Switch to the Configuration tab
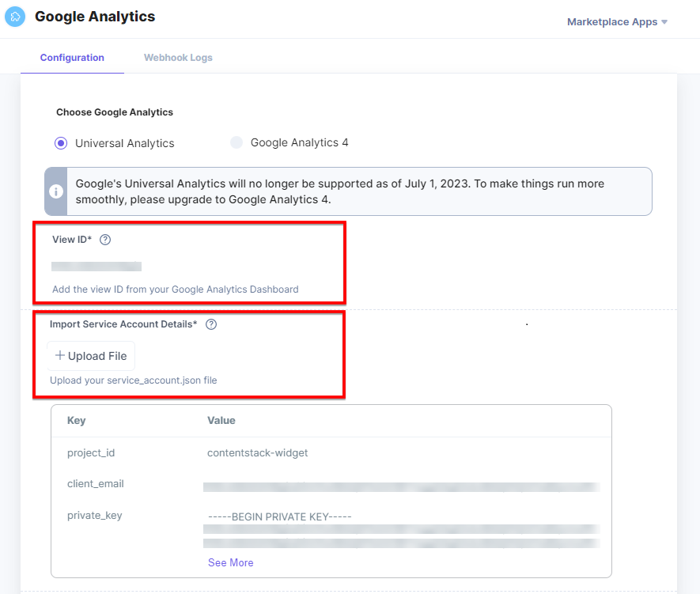Image resolution: width=700 pixels, height=594 pixels. point(72,57)
